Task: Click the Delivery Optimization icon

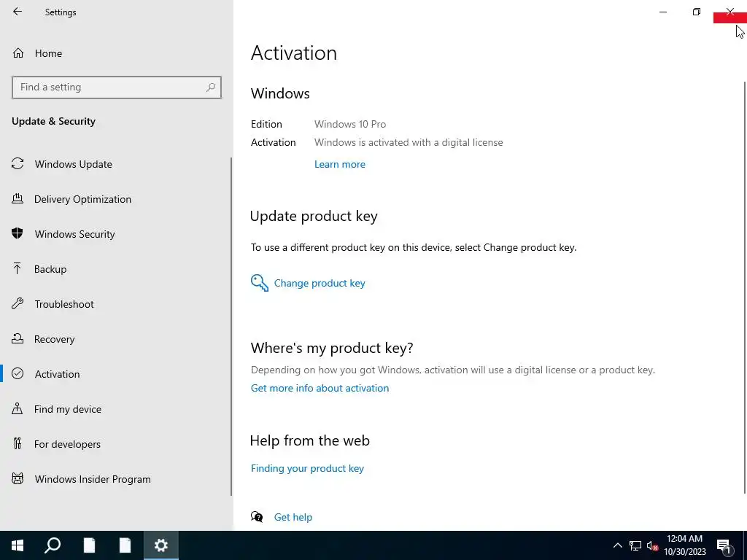Action: (18, 198)
